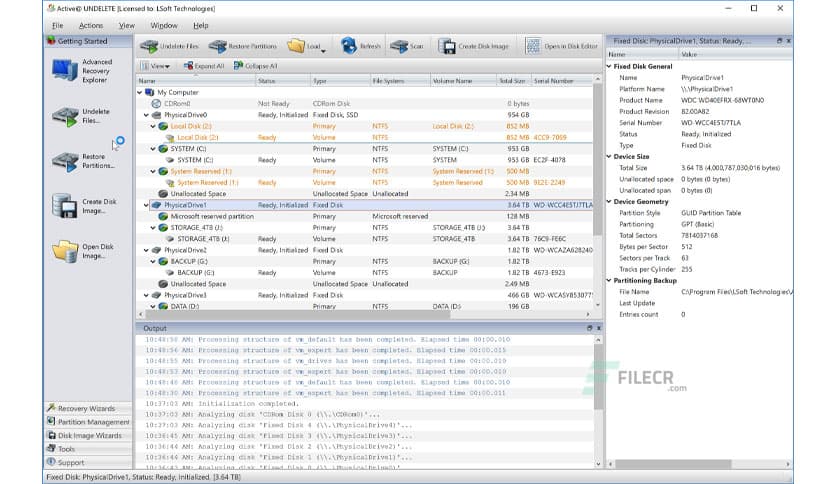
Task: Start a Scan from the toolbar
Action: click(407, 46)
